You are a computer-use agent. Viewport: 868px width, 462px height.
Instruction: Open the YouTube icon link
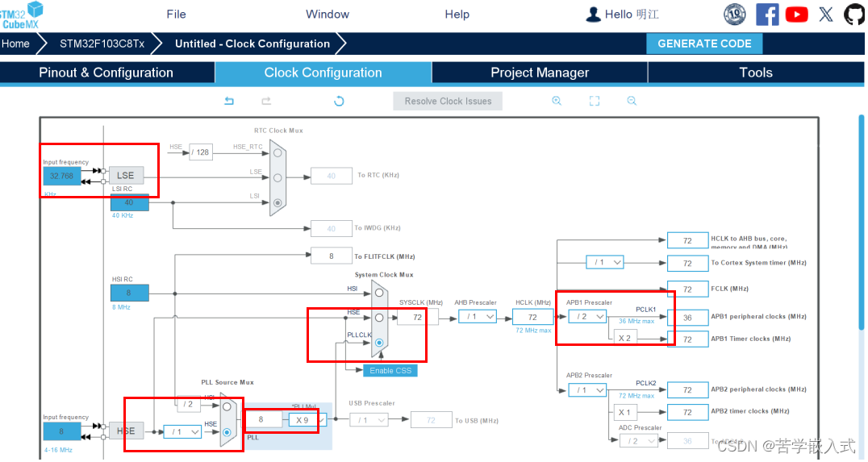(796, 15)
